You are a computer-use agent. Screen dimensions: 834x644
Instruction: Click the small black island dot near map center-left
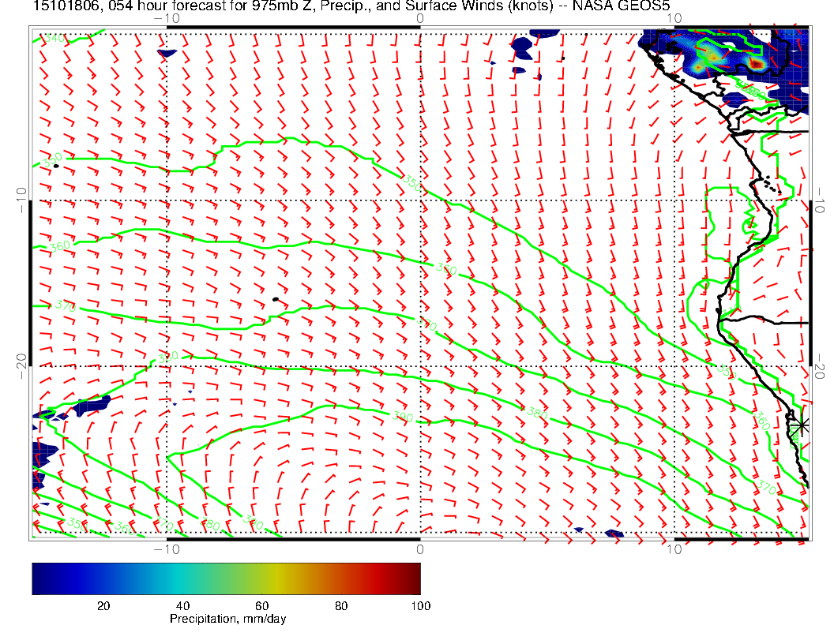tap(275, 299)
